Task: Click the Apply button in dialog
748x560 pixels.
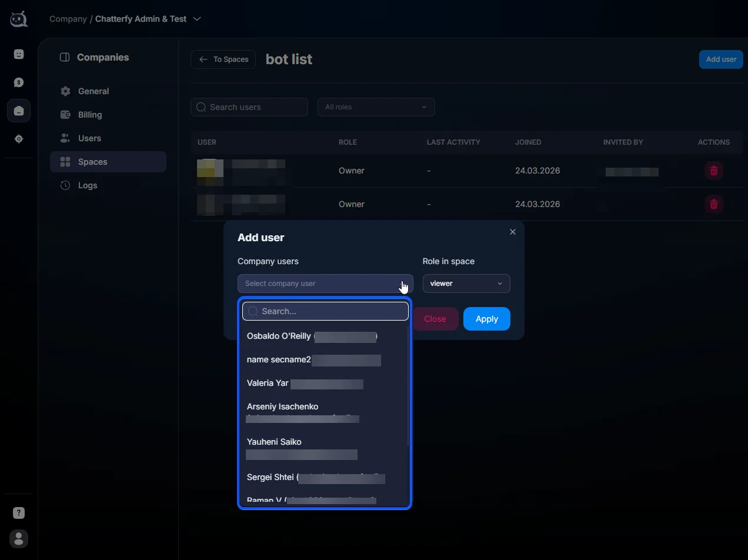Action: point(487,319)
